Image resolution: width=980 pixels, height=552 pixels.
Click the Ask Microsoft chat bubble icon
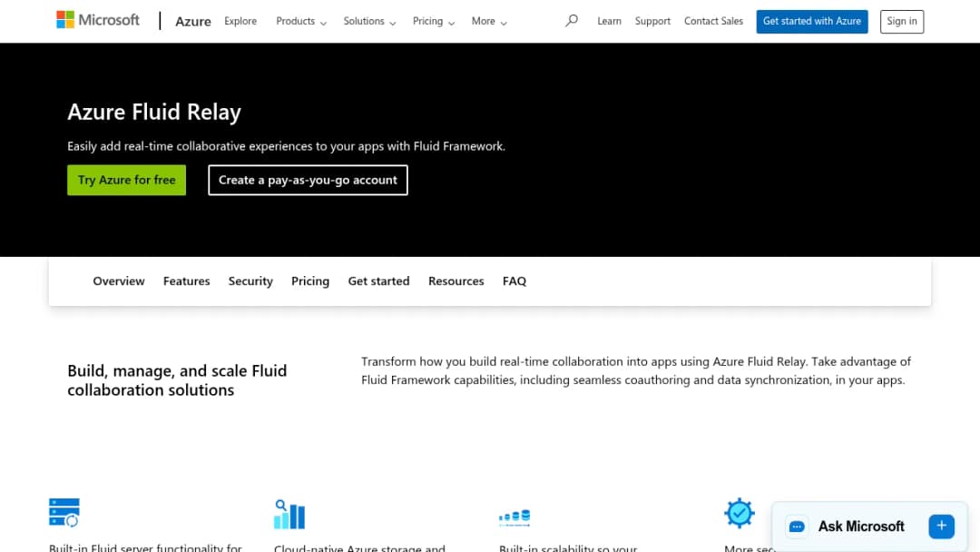tap(797, 527)
